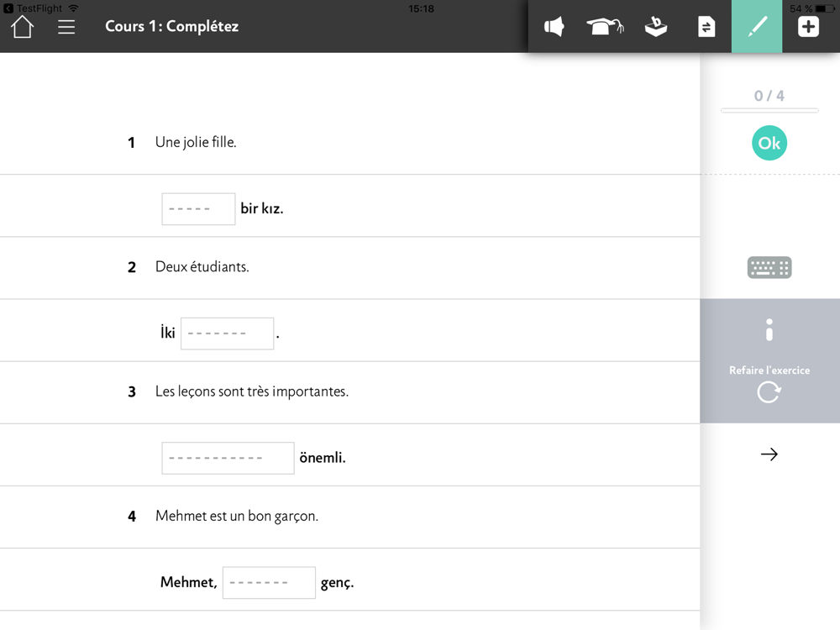Viewport: 840px width, 630px height.
Task: Fill blank before 'önemli'
Action: click(x=228, y=458)
